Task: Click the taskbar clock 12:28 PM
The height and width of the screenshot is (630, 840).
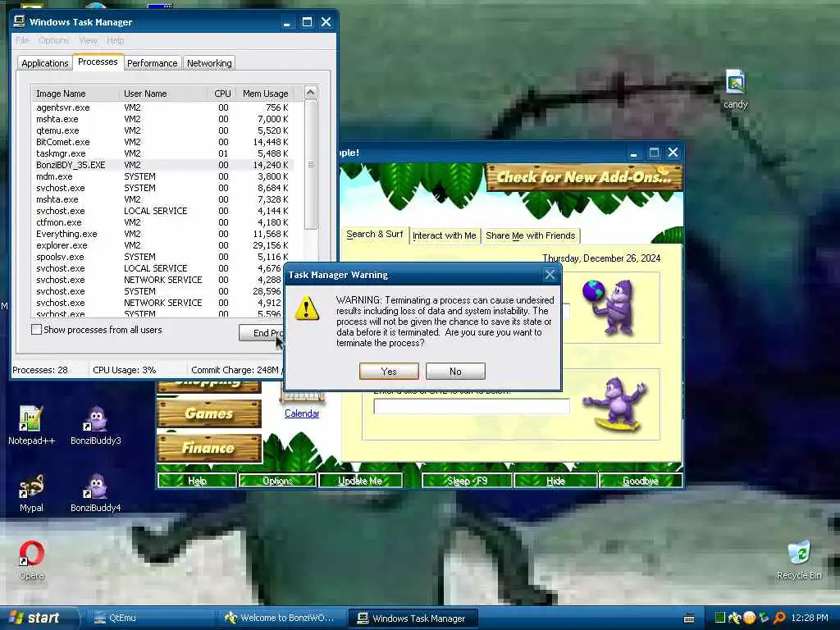Action: click(x=810, y=618)
